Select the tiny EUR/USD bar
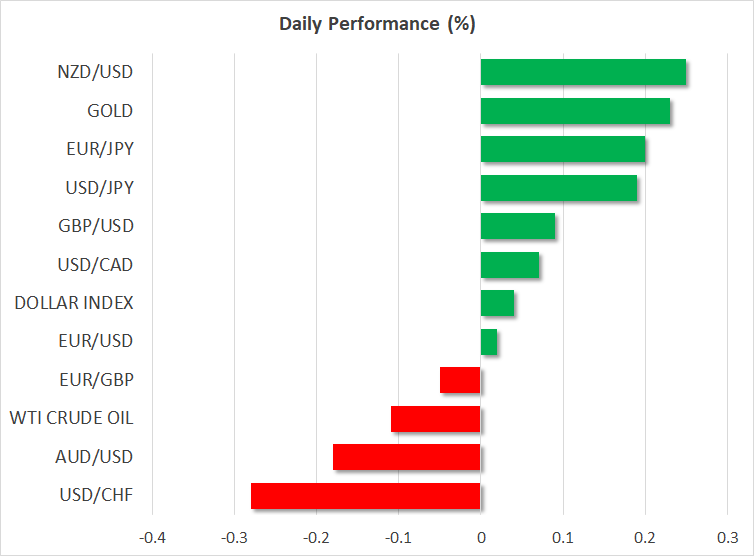Viewport: 754px width, 556px height. [x=489, y=342]
